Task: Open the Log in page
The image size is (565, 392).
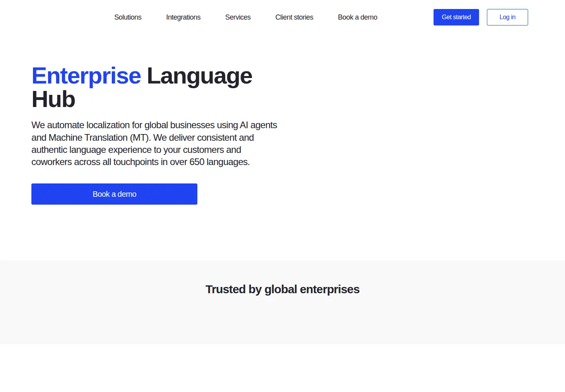Action: (x=507, y=17)
